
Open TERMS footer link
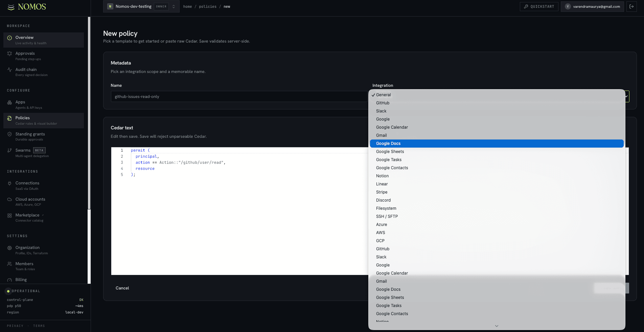pyautogui.click(x=39, y=326)
